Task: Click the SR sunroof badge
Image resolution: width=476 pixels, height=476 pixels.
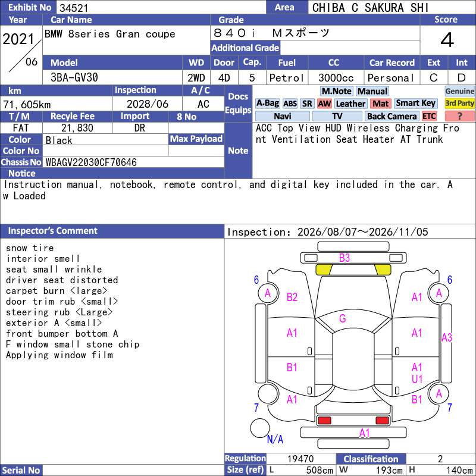Action: [x=307, y=104]
